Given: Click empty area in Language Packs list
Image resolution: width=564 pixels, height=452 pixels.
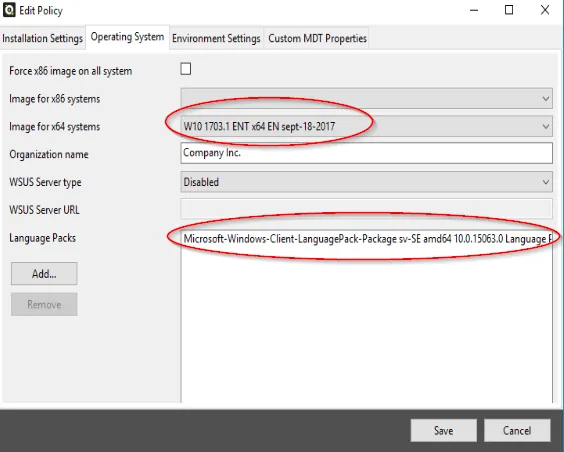Looking at the screenshot, I should tap(367, 324).
